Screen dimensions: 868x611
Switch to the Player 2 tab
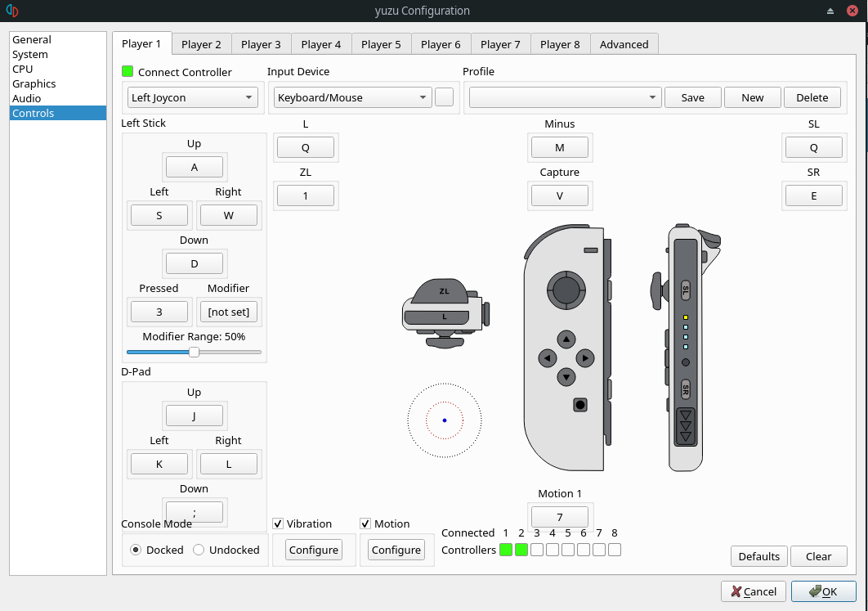coord(201,44)
